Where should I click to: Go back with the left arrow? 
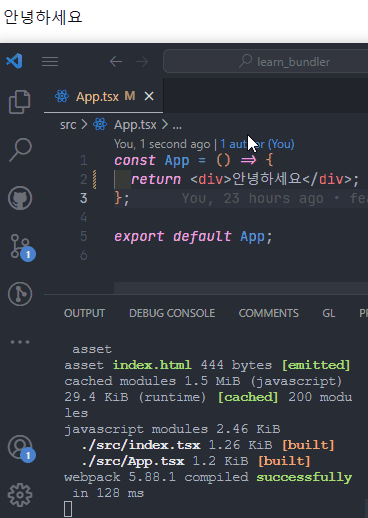coord(116,61)
